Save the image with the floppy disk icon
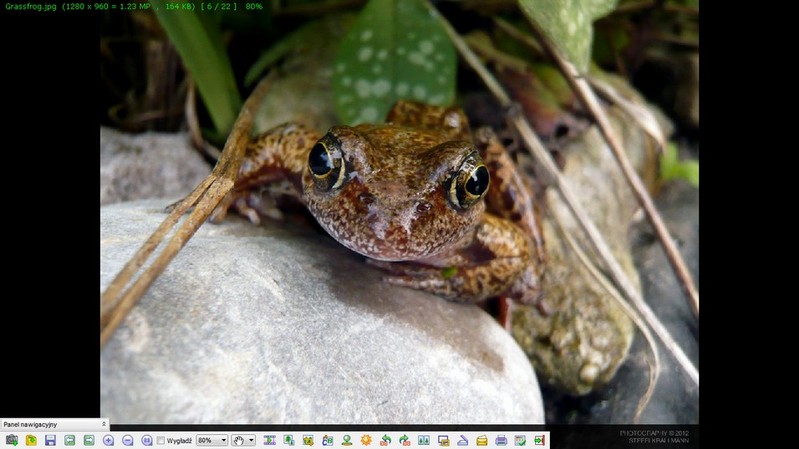 coord(50,440)
